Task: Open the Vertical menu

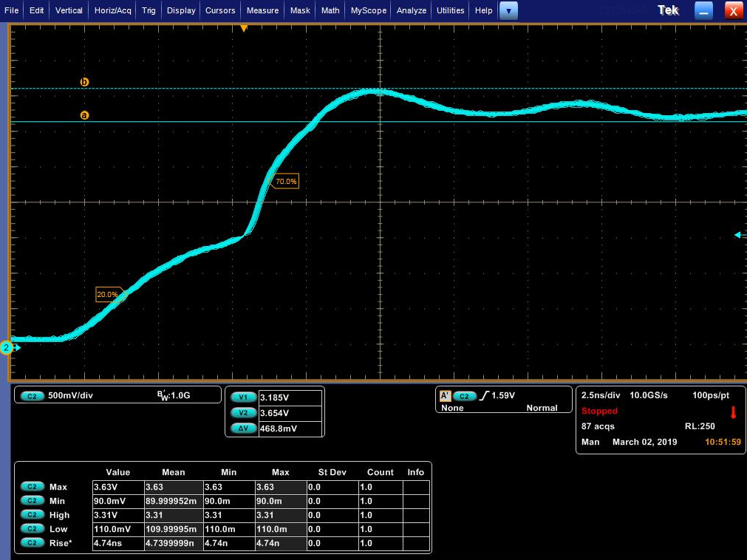Action: [x=69, y=10]
